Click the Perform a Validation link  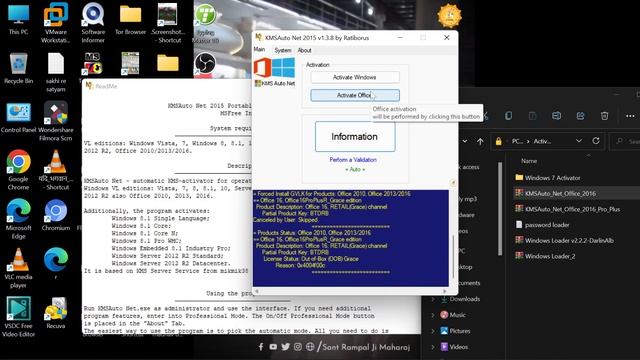pyautogui.click(x=353, y=160)
